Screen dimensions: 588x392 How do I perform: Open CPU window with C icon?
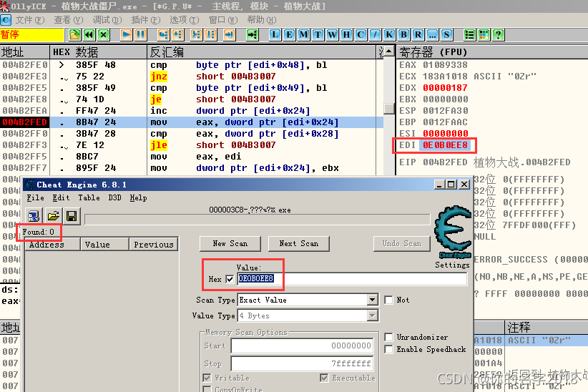(361, 35)
